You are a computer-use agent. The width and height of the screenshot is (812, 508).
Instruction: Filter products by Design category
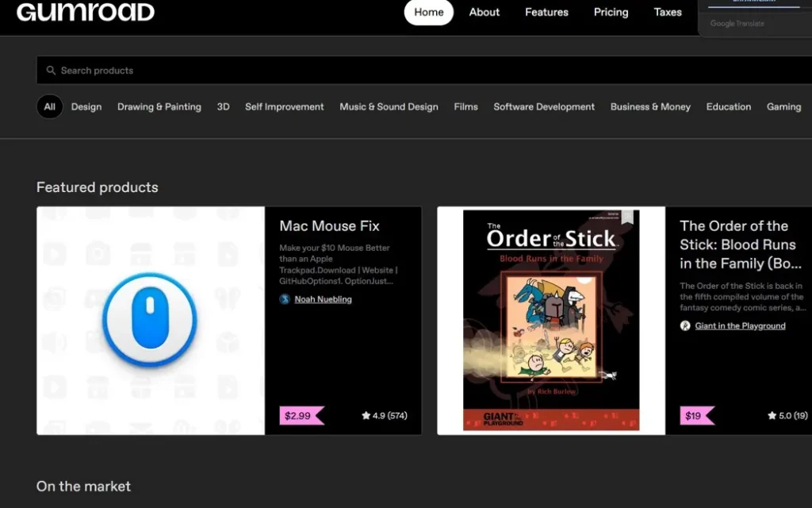click(86, 107)
